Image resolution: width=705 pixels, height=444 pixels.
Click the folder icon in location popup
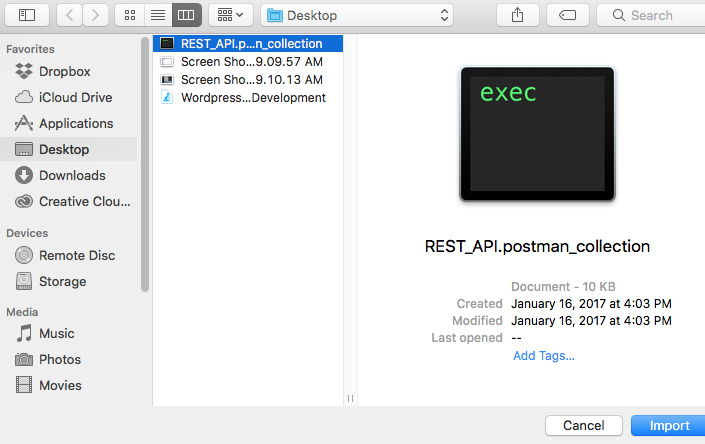275,16
